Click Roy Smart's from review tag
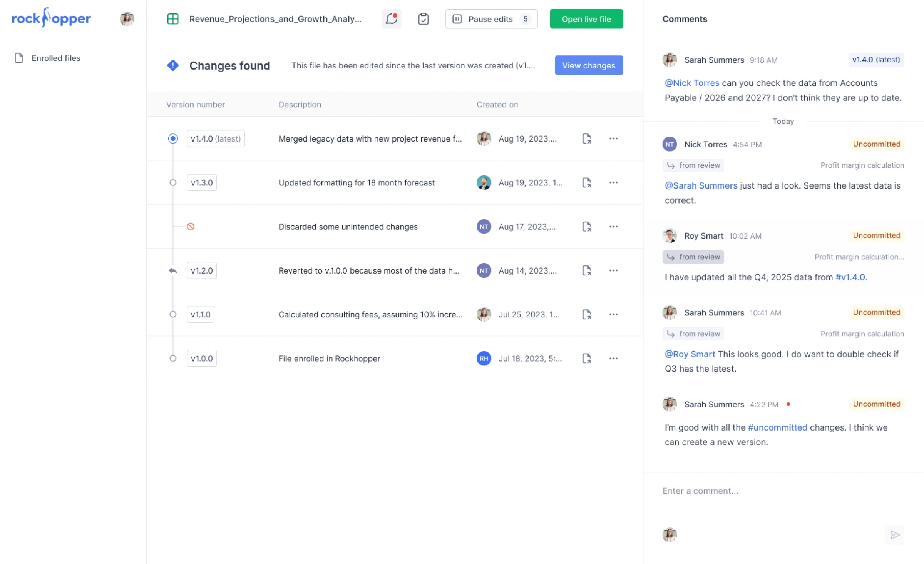Image resolution: width=924 pixels, height=564 pixels. coord(693,257)
